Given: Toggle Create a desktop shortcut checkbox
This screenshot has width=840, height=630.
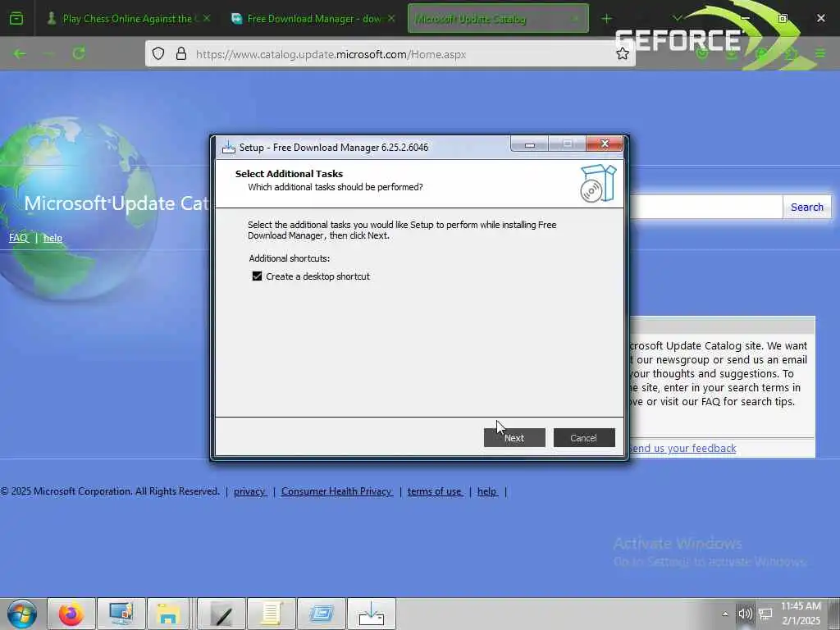Looking at the screenshot, I should [x=257, y=276].
